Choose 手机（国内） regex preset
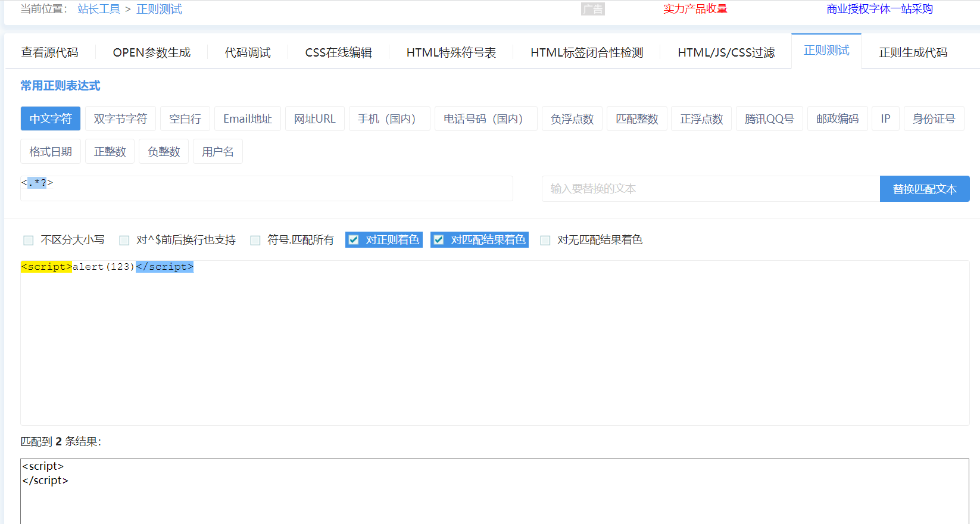This screenshot has width=980, height=524. click(x=389, y=118)
